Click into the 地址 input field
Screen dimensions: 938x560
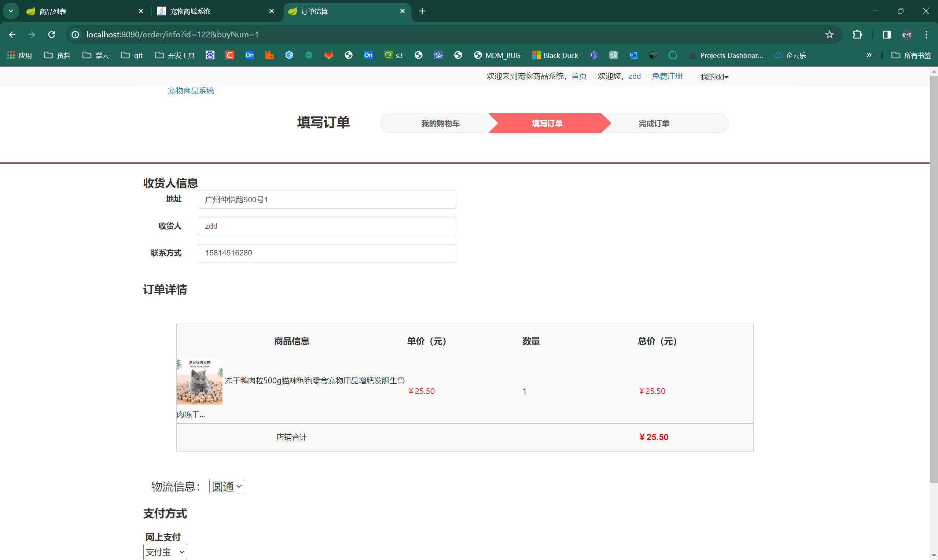[327, 199]
